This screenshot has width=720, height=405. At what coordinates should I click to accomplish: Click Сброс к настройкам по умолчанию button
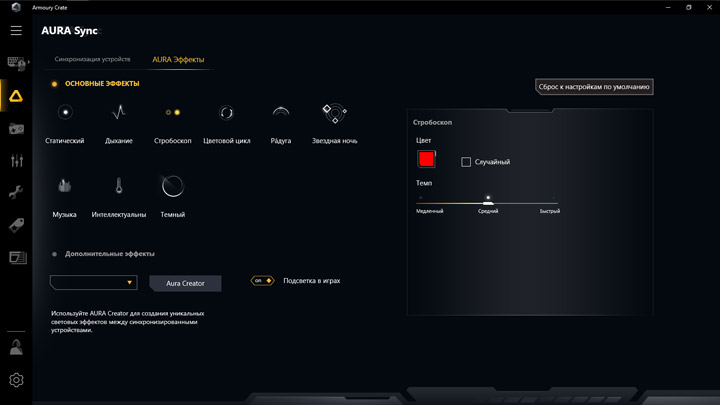(594, 87)
